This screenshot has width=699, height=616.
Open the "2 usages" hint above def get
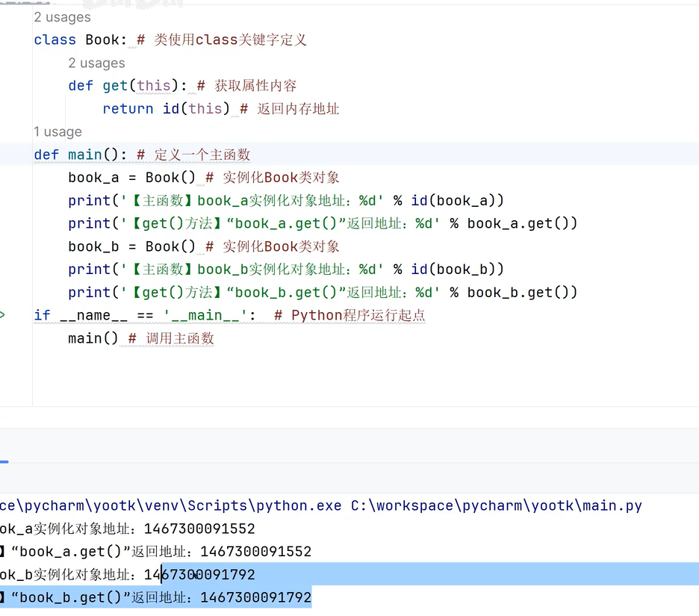(x=97, y=63)
